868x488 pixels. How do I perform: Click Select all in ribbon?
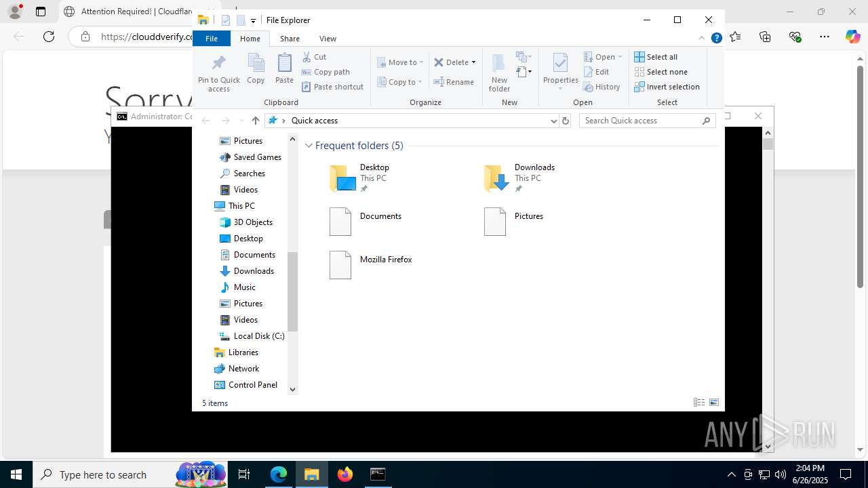pos(656,57)
